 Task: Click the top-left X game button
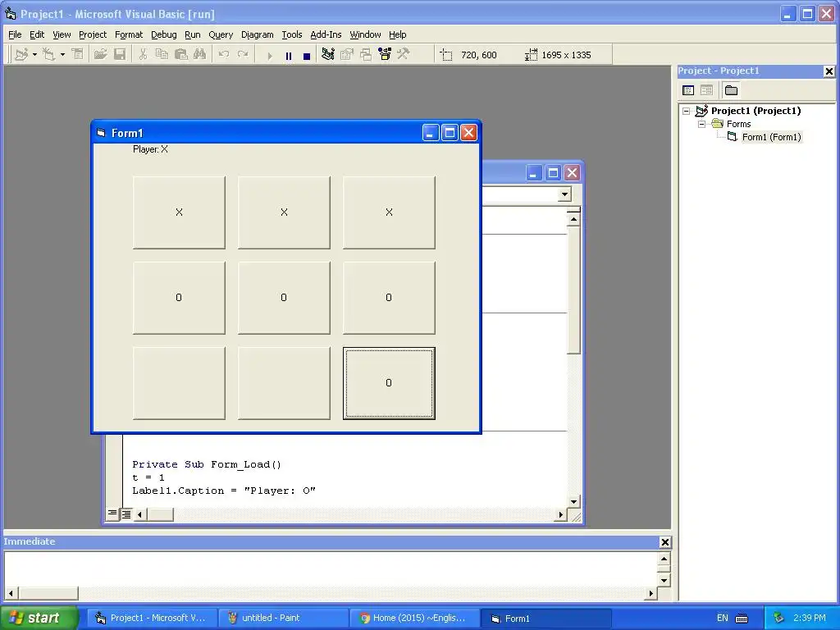click(x=179, y=212)
